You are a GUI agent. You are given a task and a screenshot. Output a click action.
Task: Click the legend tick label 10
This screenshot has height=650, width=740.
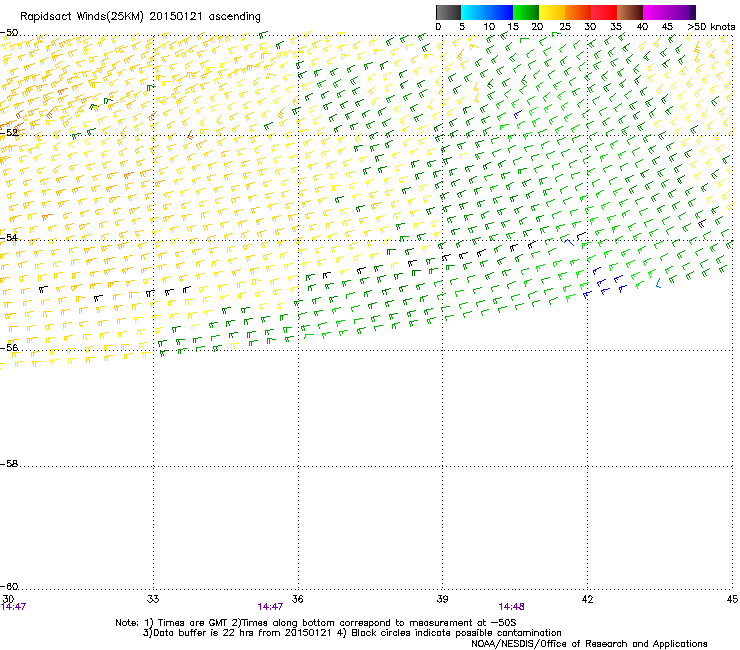489,27
